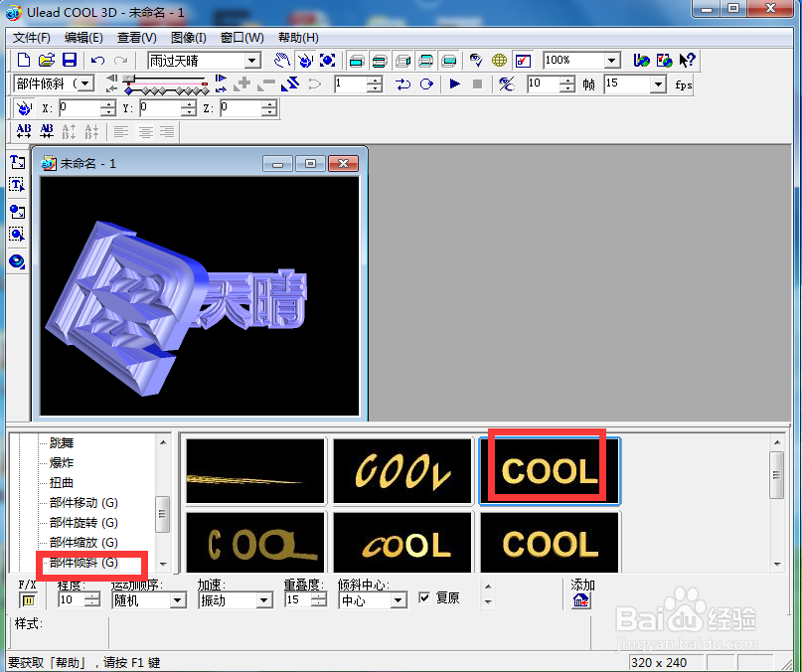
Task: Select 部件旋转 (G) in the effects tree
Action: click(83, 523)
